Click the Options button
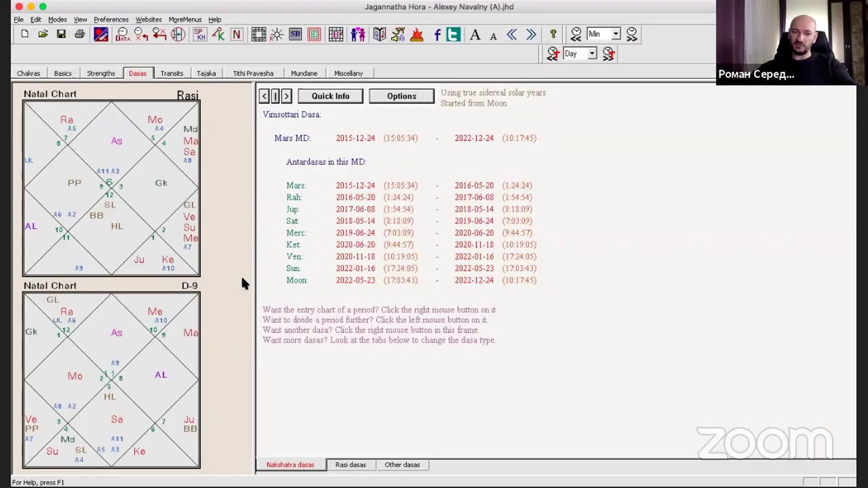868x488 pixels. tap(402, 96)
